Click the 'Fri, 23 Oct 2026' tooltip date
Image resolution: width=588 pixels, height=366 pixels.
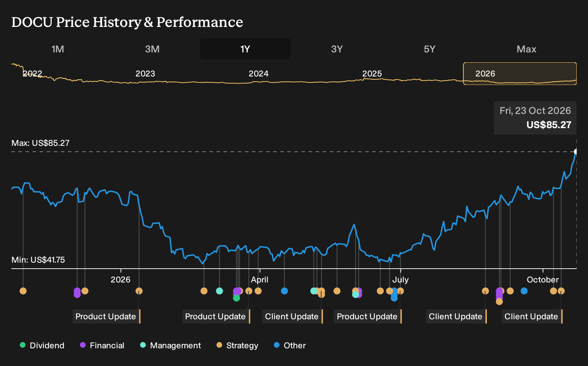coord(535,111)
